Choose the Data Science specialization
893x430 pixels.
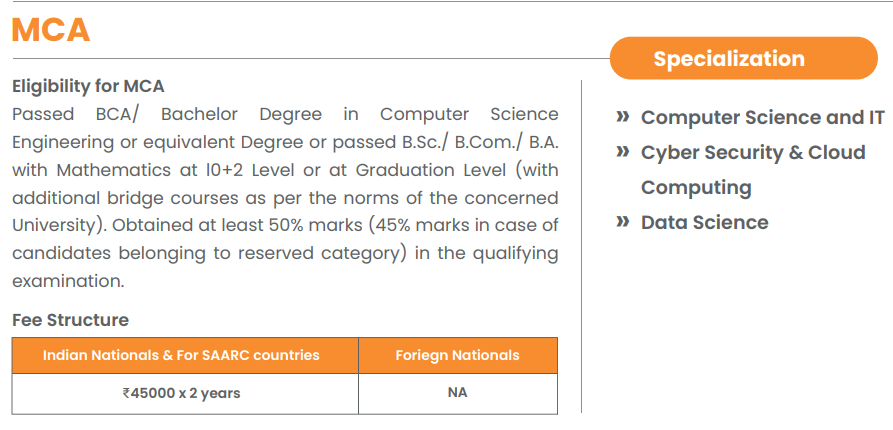coord(704,222)
